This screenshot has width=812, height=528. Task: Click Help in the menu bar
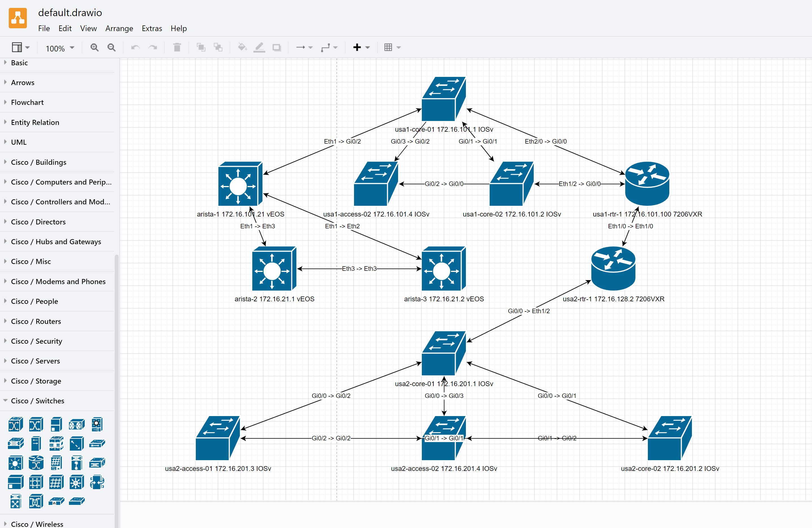(x=179, y=28)
